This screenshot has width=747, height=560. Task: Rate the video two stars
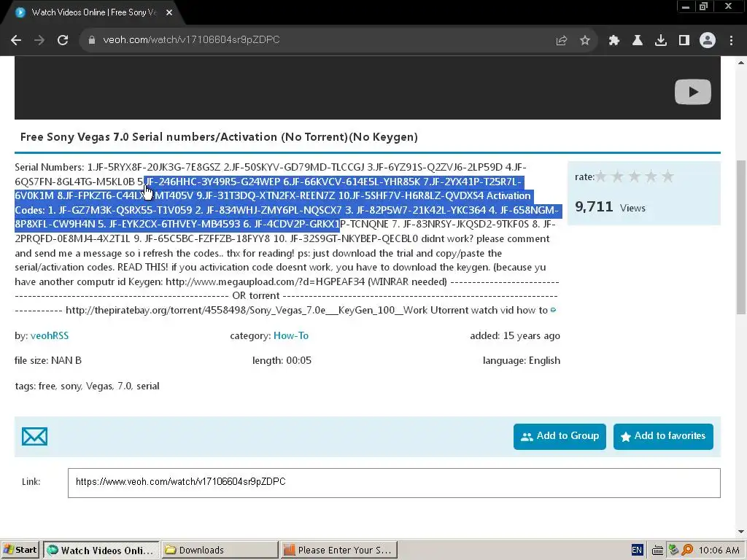click(618, 176)
